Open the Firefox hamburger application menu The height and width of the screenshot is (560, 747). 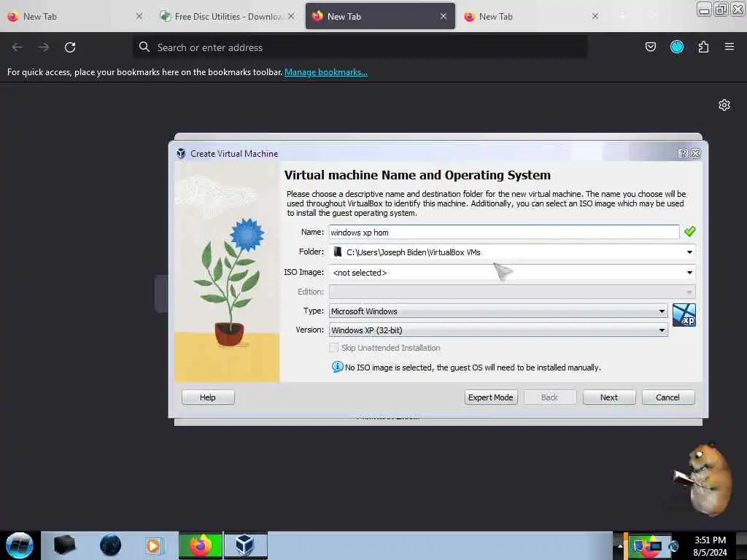point(729,47)
